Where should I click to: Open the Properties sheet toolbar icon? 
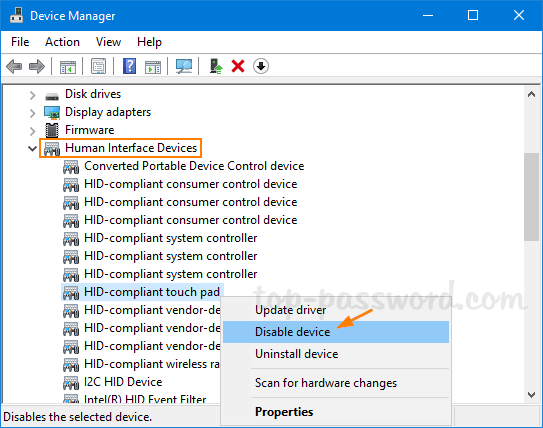[x=98, y=66]
